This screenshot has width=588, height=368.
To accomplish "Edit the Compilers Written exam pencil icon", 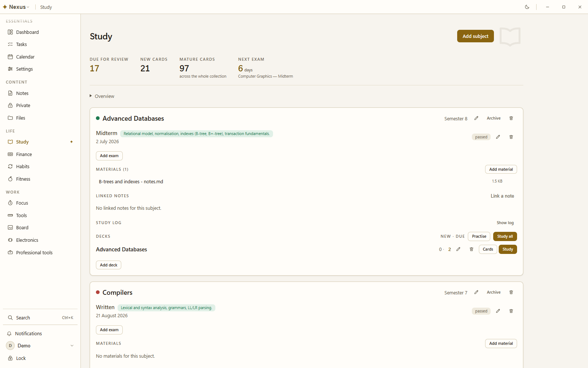I will (498, 311).
